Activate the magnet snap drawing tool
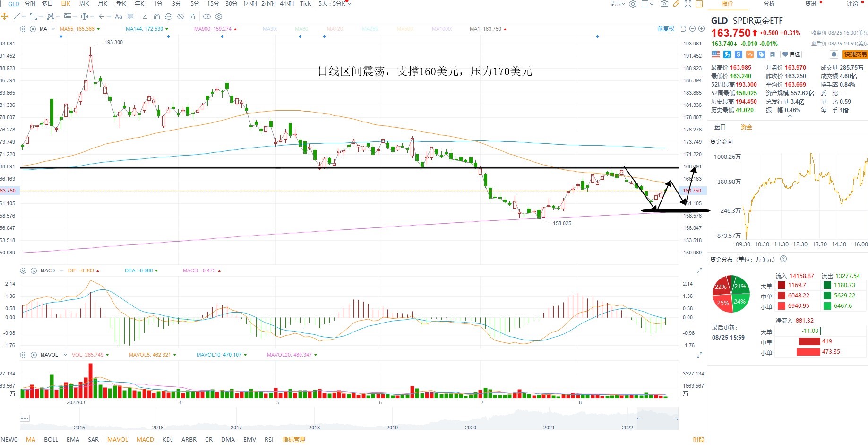 [x=157, y=17]
